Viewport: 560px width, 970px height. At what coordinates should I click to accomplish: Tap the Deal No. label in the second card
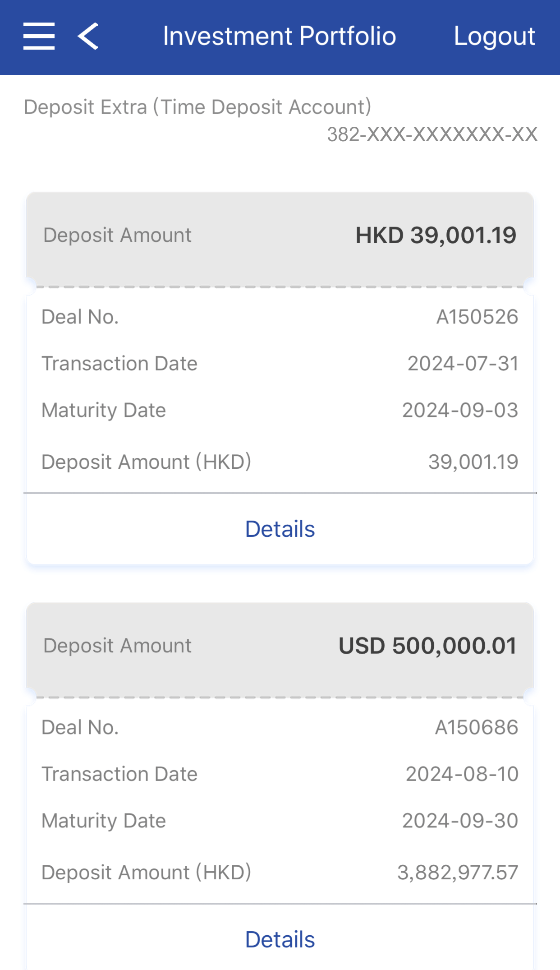click(80, 727)
